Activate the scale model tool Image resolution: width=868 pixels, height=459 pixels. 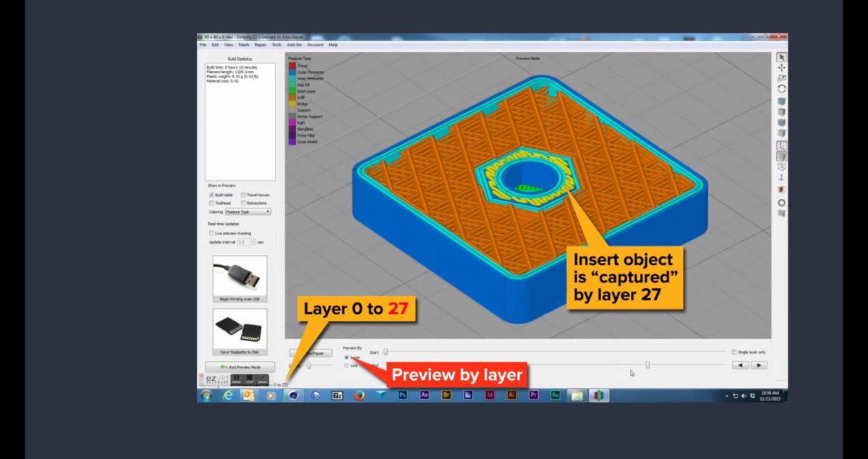coord(781,78)
